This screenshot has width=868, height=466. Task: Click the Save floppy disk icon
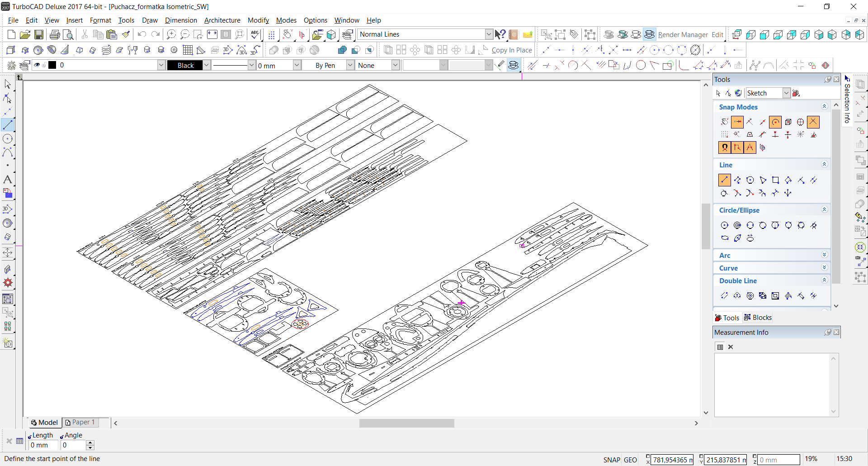pyautogui.click(x=39, y=35)
